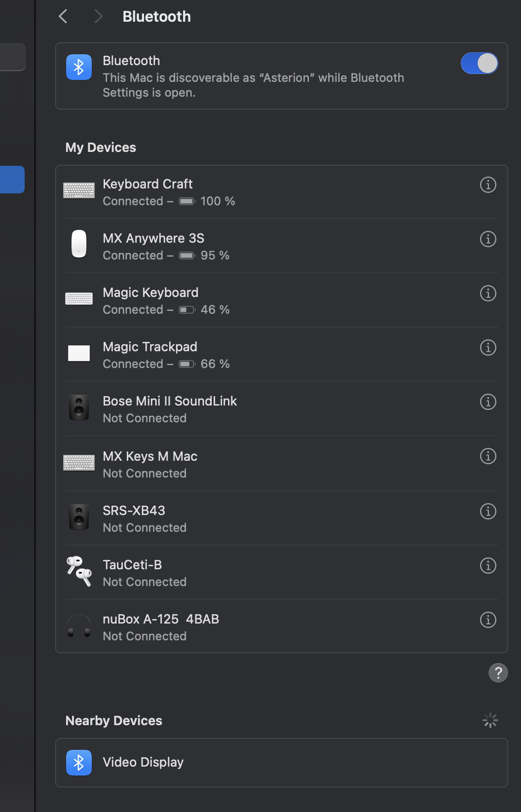This screenshot has height=812, width=521.
Task: Click discoverable as "Asterion" description text
Action: click(253, 85)
